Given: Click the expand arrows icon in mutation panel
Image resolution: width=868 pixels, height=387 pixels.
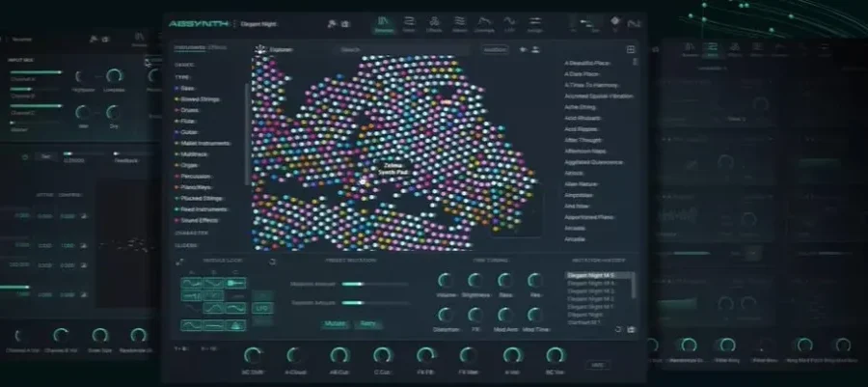Looking at the screenshot, I should pos(179,261).
